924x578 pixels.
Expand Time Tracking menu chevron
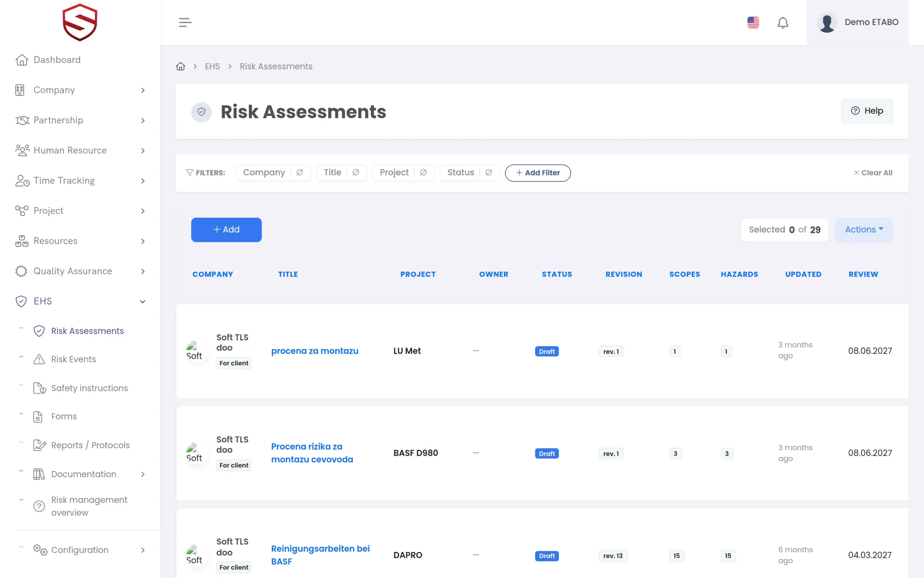tap(143, 181)
